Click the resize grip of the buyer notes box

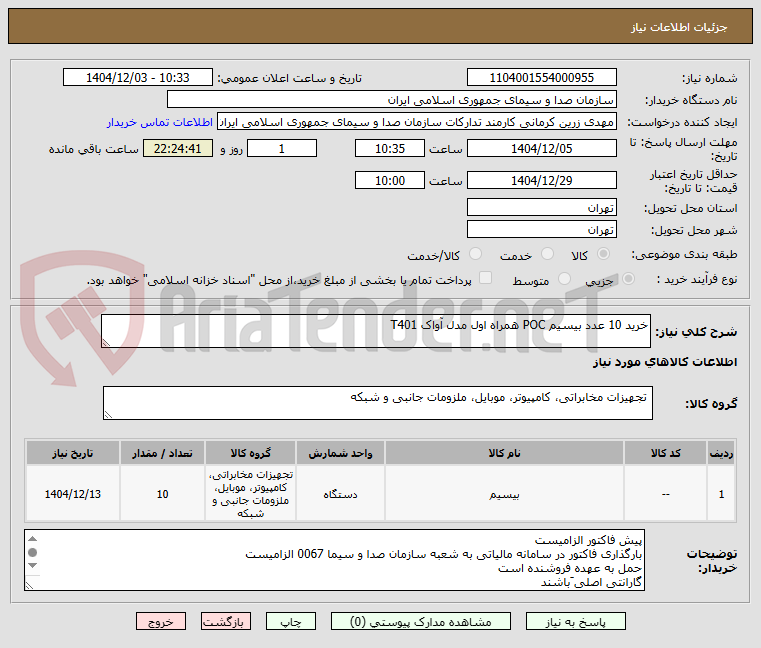[30, 585]
